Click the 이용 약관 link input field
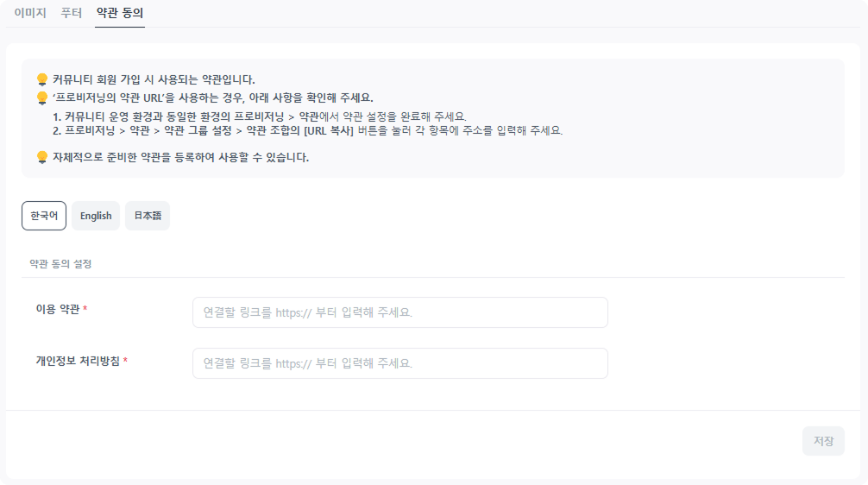The height and width of the screenshot is (485, 868). [399, 312]
